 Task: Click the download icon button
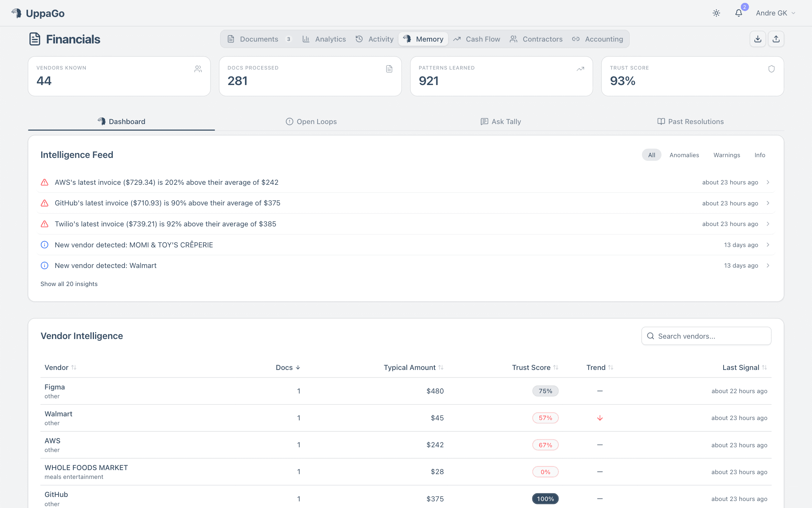click(758, 39)
